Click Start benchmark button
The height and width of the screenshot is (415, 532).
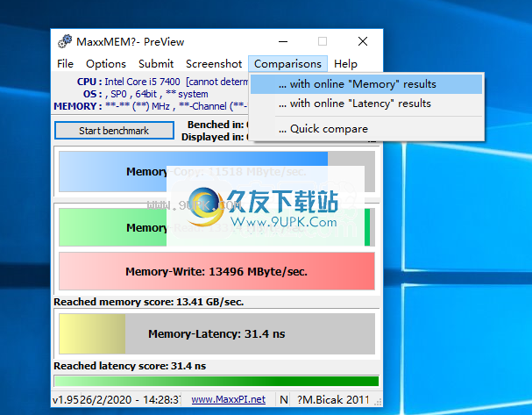[x=114, y=131]
